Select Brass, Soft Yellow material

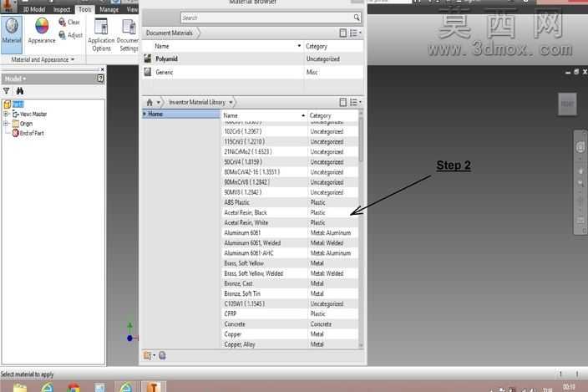tap(290, 263)
